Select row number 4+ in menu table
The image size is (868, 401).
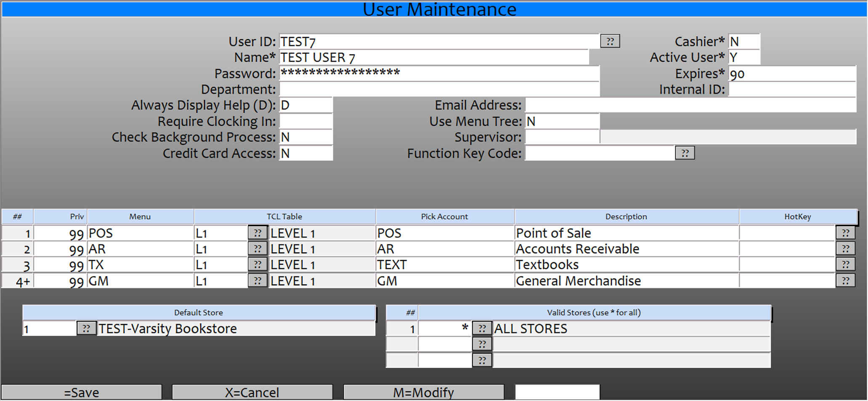point(18,281)
